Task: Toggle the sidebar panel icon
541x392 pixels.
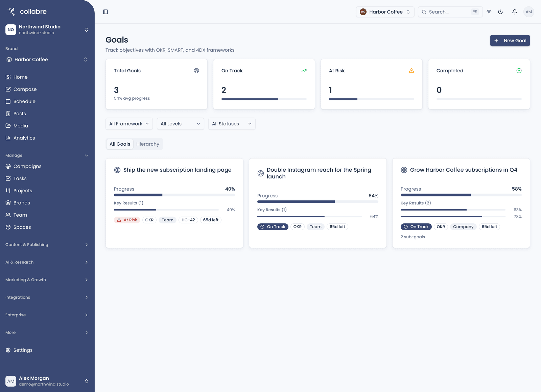Action: click(105, 12)
